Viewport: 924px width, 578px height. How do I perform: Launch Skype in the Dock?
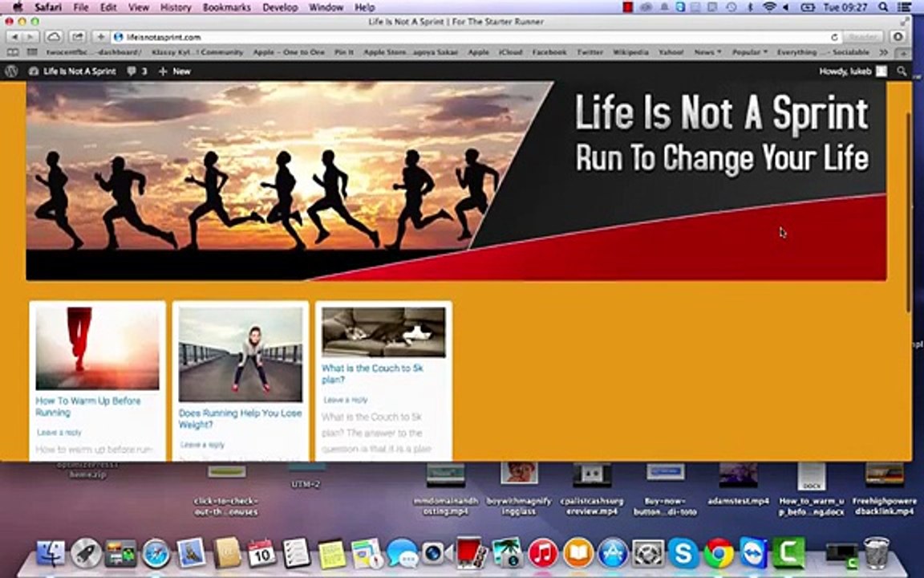(x=683, y=554)
